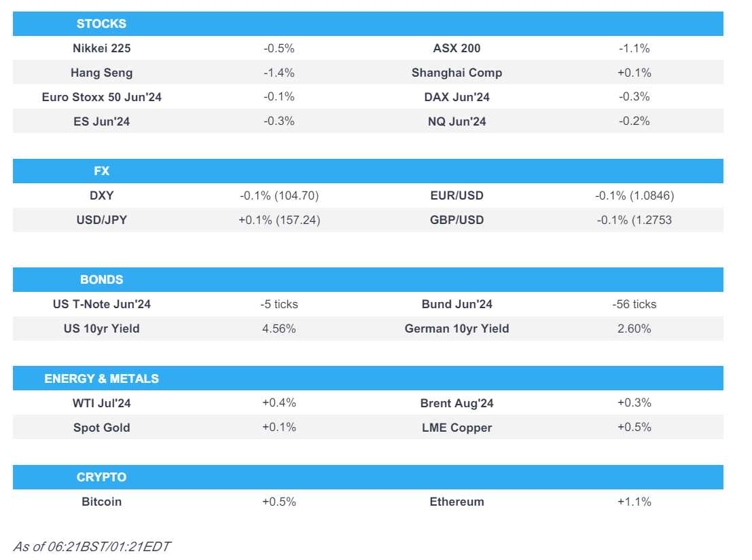Select the Bitcoin label
The image size is (752, 560).
pyautogui.click(x=101, y=502)
